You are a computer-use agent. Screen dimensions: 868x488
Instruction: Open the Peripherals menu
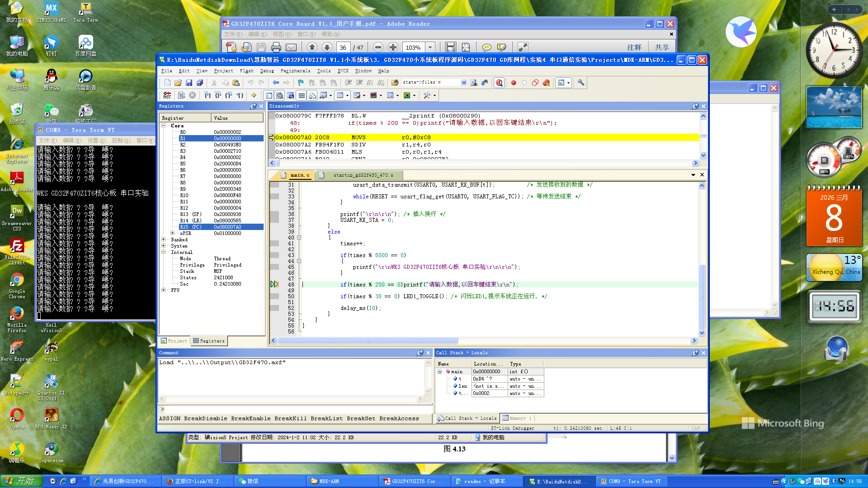tap(295, 71)
